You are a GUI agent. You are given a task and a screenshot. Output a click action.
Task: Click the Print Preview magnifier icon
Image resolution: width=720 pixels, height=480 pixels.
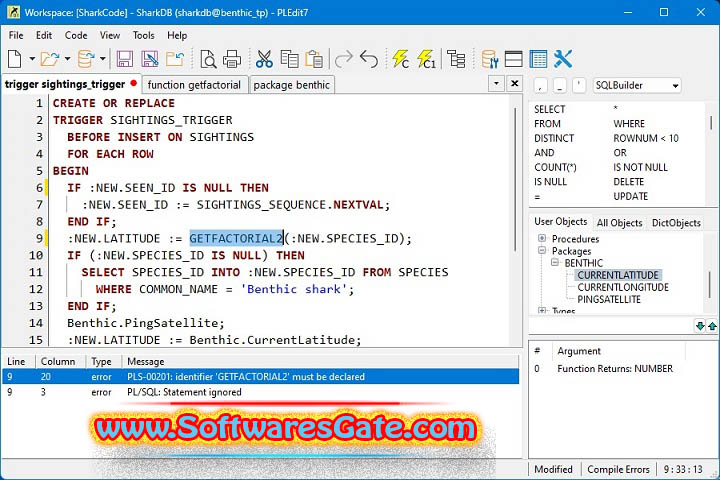click(208, 59)
